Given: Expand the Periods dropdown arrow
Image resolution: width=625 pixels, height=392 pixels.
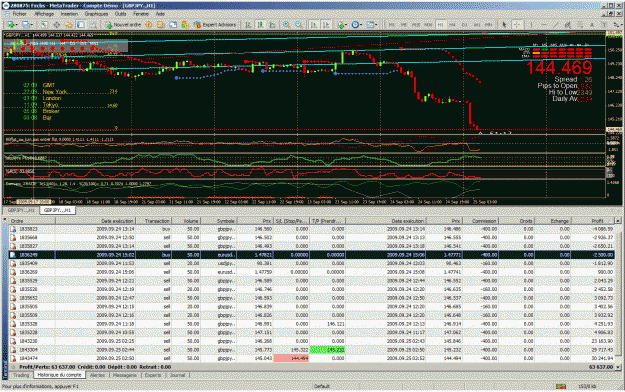Looking at the screenshot, I should point(361,25).
